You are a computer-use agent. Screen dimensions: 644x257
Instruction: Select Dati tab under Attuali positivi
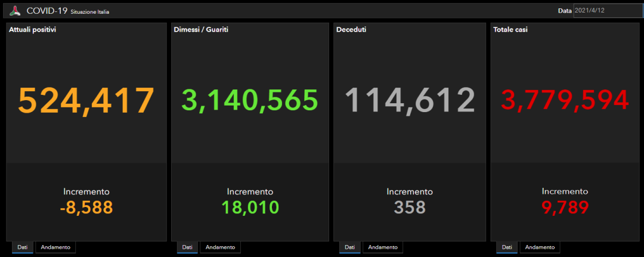22,247
